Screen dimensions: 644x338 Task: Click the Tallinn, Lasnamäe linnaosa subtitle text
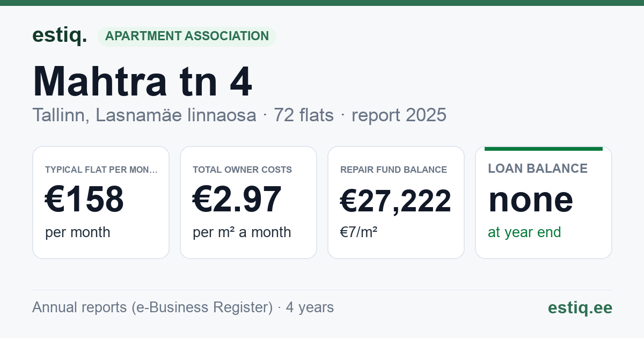point(144,115)
